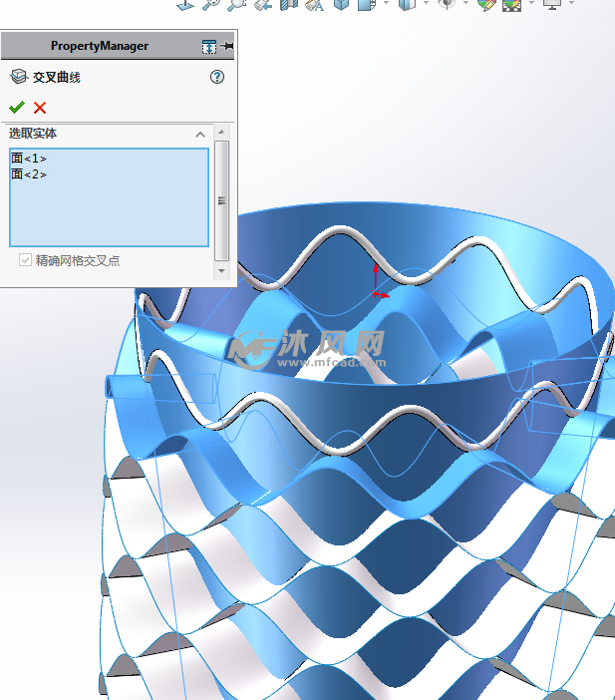Image resolution: width=615 pixels, height=700 pixels.
Task: Confirm the intersection curve with green checkmark
Action: pyautogui.click(x=17, y=107)
